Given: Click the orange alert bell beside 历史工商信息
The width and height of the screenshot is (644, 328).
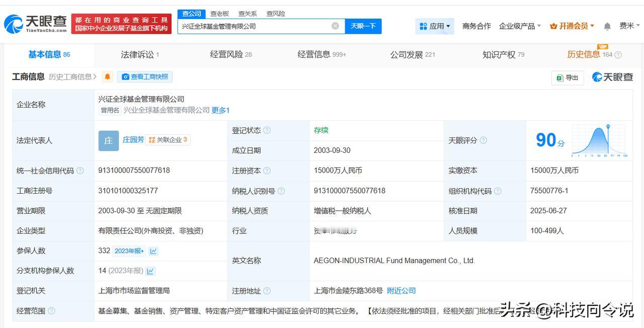Looking at the screenshot, I should (x=107, y=76).
